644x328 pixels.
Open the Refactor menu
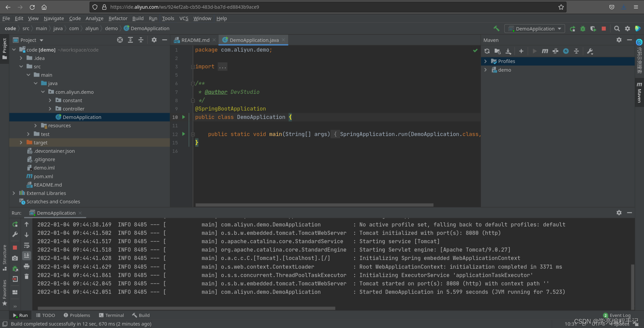pyautogui.click(x=118, y=18)
